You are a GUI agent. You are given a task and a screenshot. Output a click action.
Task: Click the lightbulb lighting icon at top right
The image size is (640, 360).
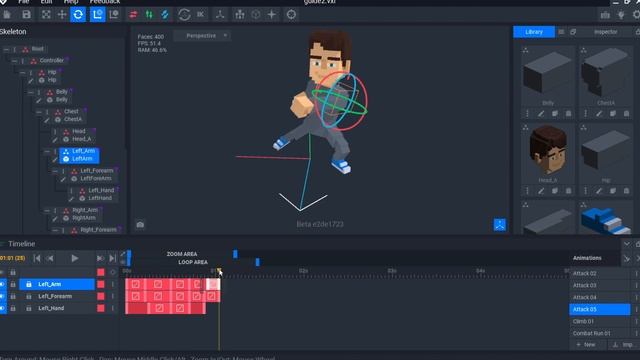click(621, 15)
